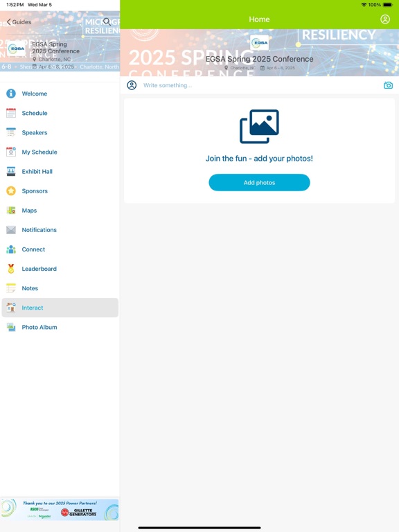
Task: Tap the camera icon to post a photo
Action: pyautogui.click(x=388, y=85)
